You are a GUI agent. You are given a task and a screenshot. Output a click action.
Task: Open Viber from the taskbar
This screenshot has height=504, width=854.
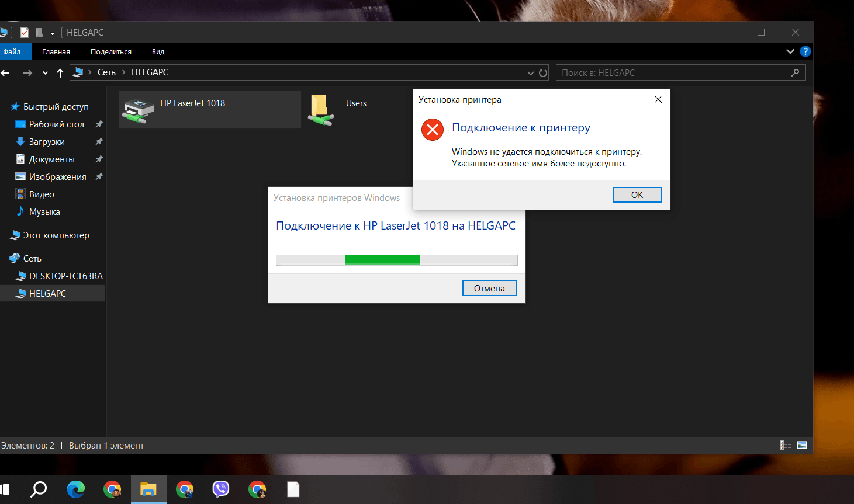click(x=220, y=489)
